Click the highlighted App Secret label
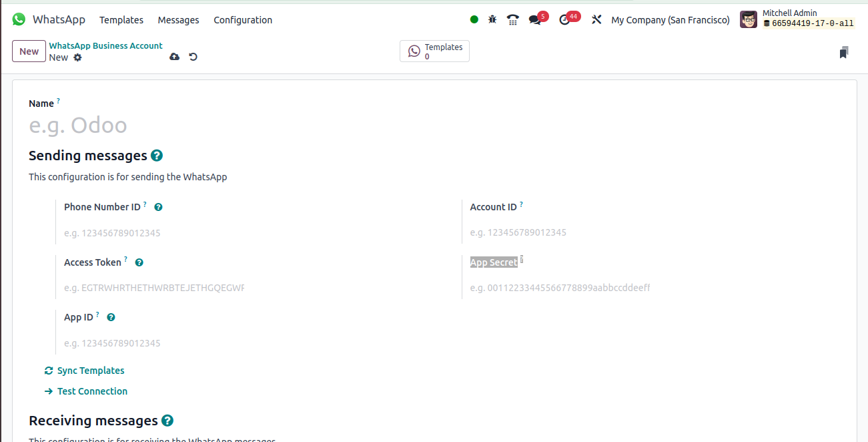 click(x=494, y=262)
